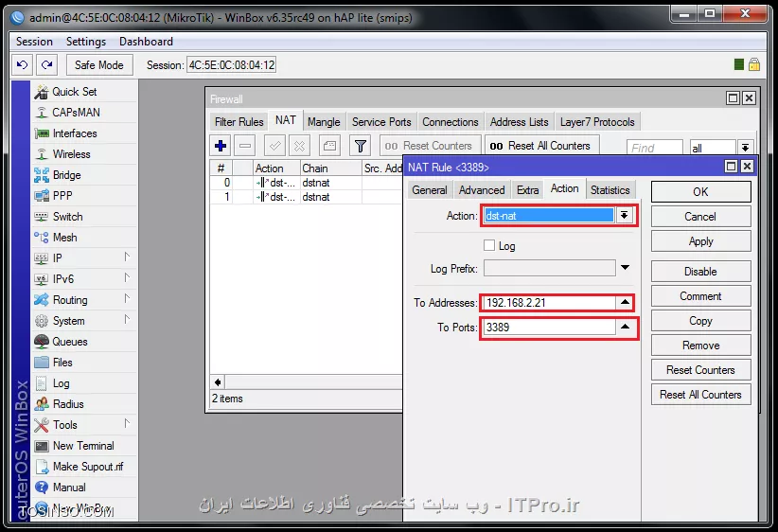This screenshot has height=532, width=778.
Task: Click the undo arrow icon in toolbar
Action: (23, 65)
